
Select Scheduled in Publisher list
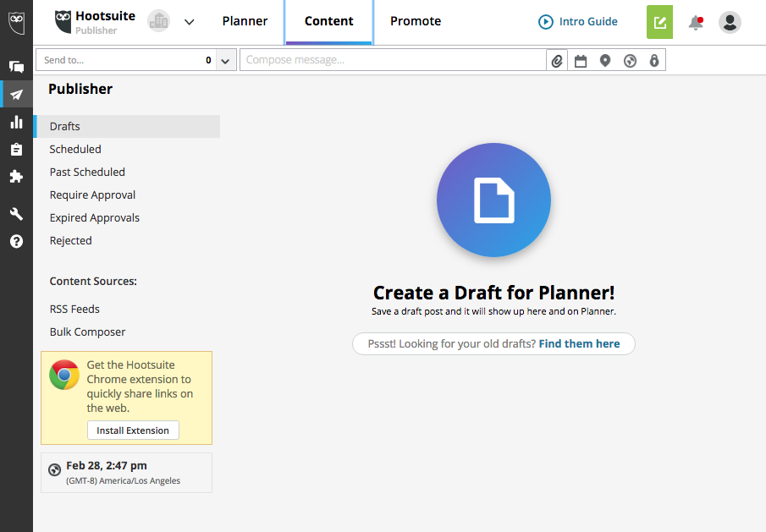pos(75,150)
